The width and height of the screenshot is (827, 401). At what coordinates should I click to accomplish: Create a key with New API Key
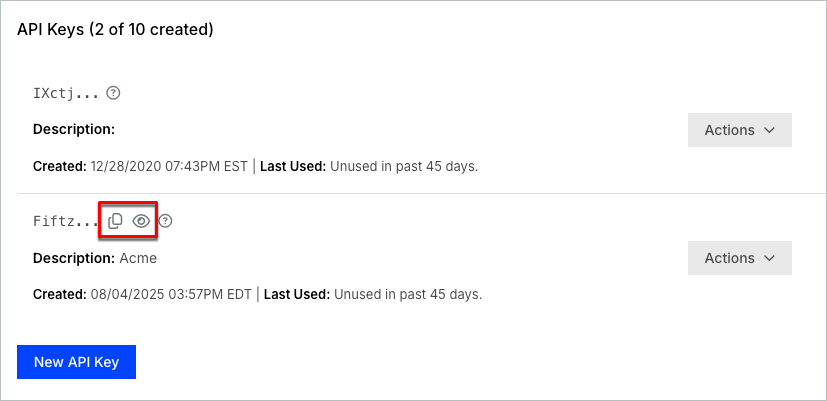point(76,362)
